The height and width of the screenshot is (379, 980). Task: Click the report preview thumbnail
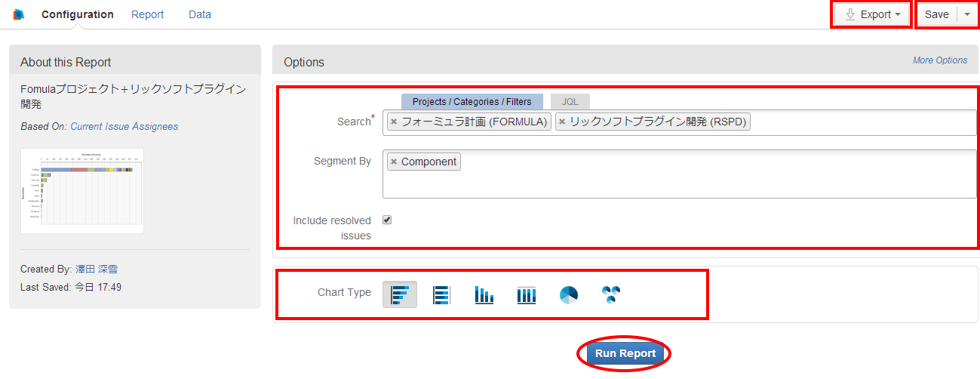(82, 190)
